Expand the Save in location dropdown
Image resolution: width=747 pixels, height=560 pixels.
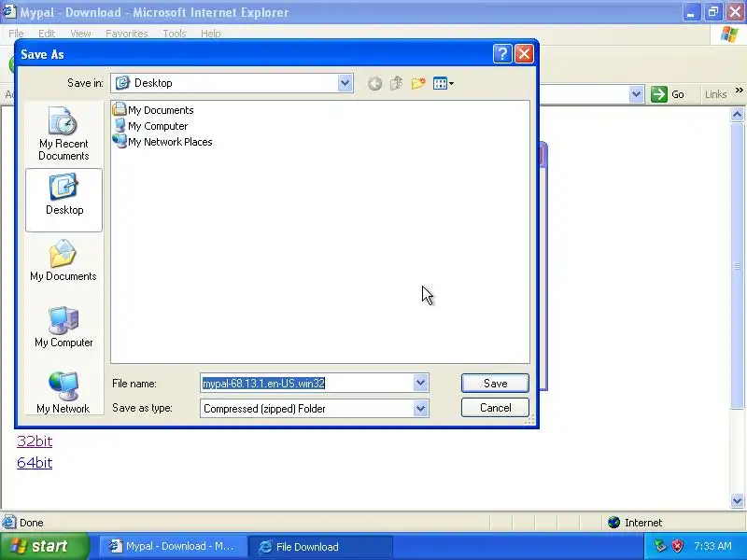tap(345, 83)
